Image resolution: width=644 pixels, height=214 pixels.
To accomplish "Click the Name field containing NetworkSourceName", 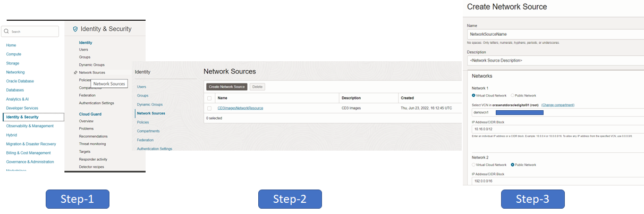I will (x=555, y=34).
